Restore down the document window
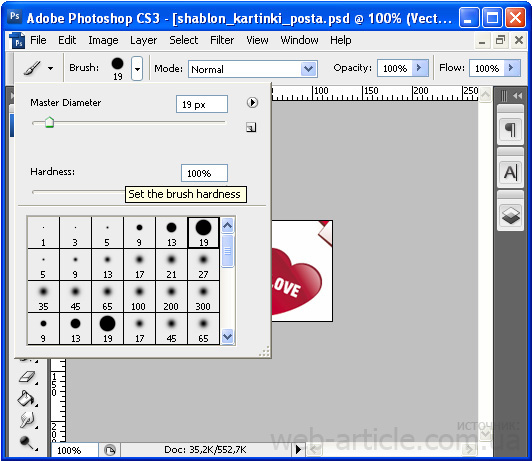Image resolution: width=532 pixels, height=461 pixels. point(500,40)
